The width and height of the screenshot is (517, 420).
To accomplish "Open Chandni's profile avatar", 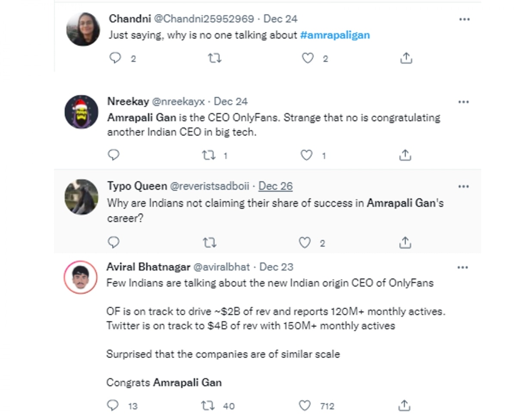I will (x=83, y=29).
